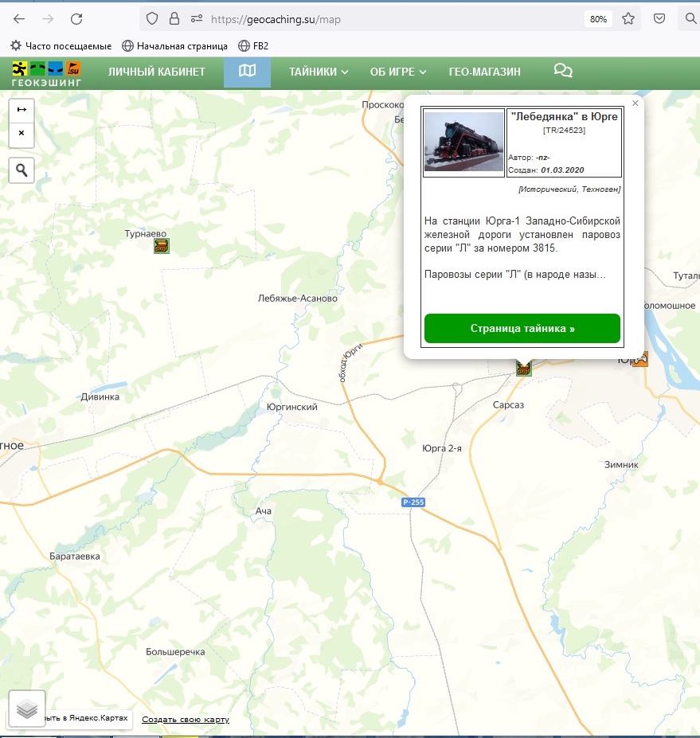Click the map icon in navigation bar

[247, 72]
